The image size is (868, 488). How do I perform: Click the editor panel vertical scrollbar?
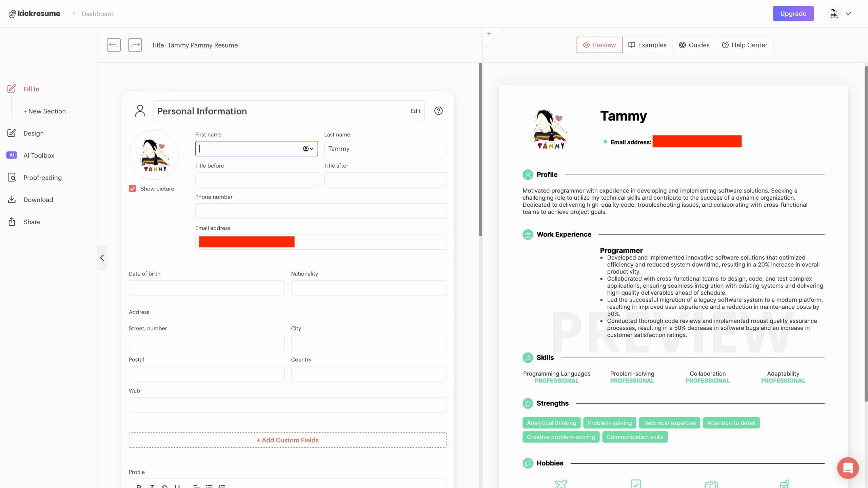(480, 149)
